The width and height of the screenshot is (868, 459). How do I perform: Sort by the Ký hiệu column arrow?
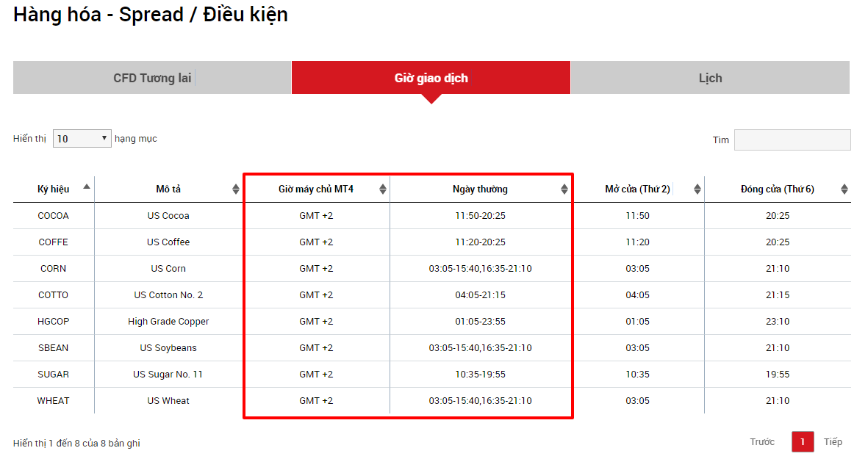pos(87,187)
